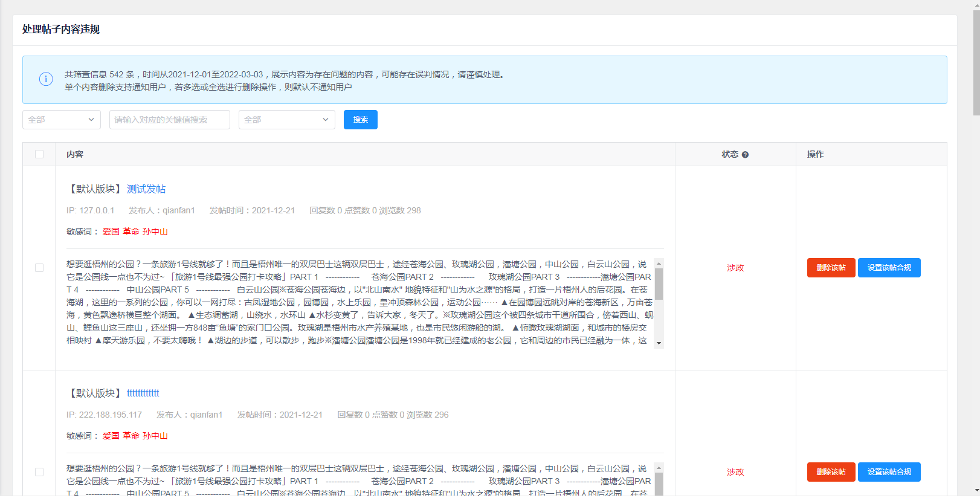Image resolution: width=980 pixels, height=498 pixels.
Task: Click the help question mark beside 状态
Action: (745, 155)
